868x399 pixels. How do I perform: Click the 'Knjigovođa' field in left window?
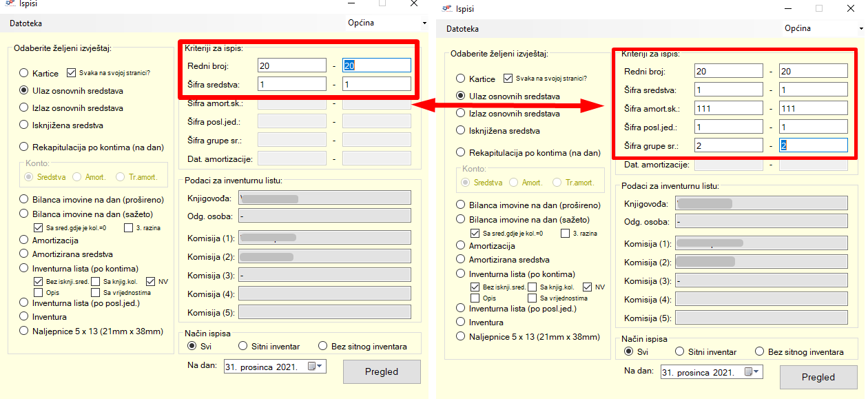(x=324, y=198)
